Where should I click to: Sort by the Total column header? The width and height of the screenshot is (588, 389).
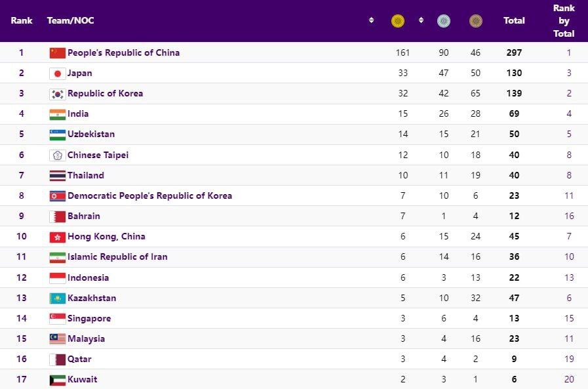(x=514, y=21)
